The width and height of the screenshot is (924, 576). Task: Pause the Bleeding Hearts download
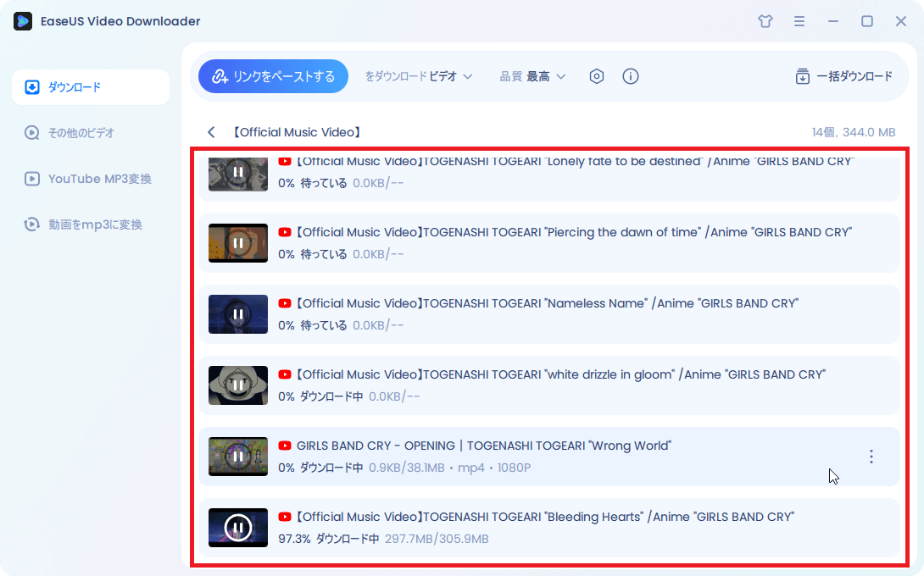point(238,528)
